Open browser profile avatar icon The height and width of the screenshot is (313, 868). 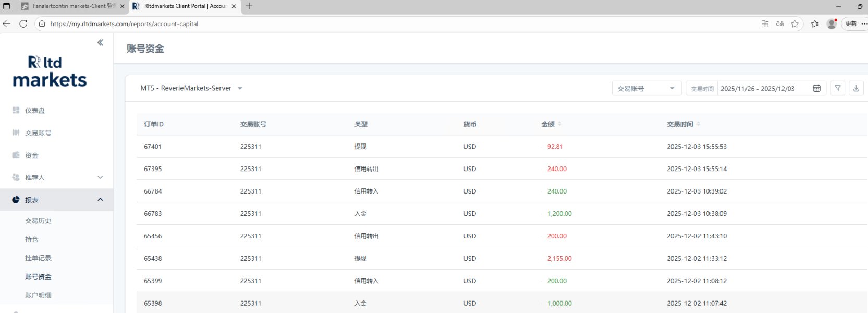pos(832,23)
